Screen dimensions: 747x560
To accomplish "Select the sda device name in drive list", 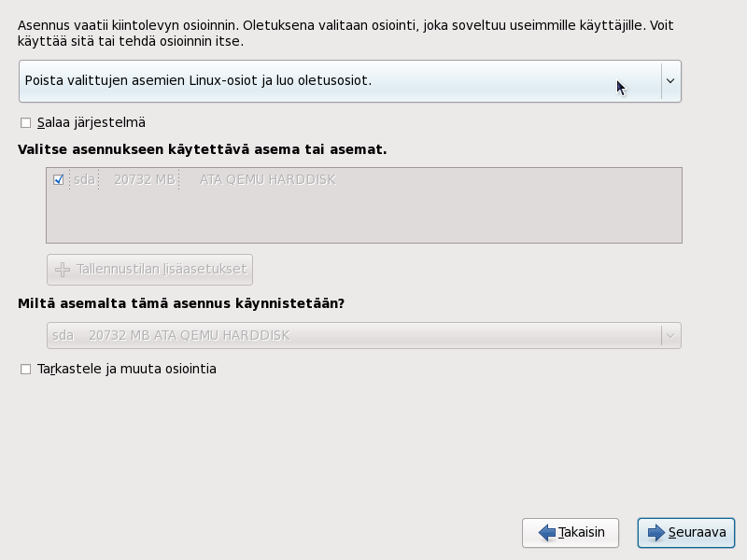I will 85,179.
